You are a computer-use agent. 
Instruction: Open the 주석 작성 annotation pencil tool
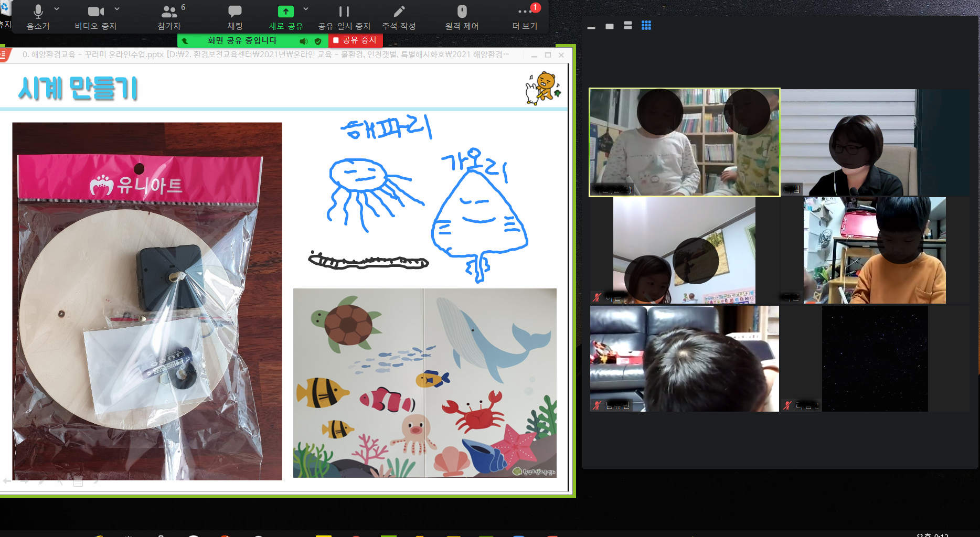(399, 17)
